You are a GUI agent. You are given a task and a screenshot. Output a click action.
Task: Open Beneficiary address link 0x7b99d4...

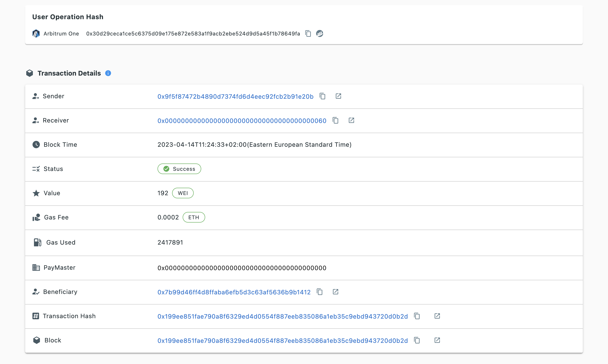click(x=234, y=292)
